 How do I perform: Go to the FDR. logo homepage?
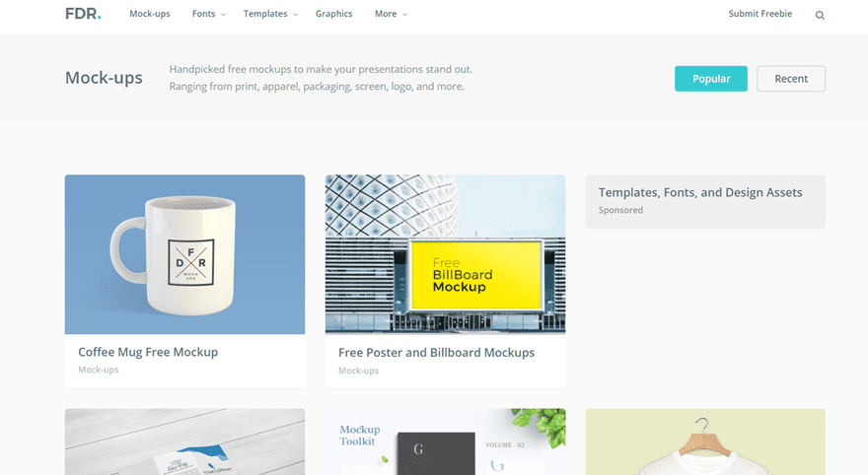tap(83, 14)
